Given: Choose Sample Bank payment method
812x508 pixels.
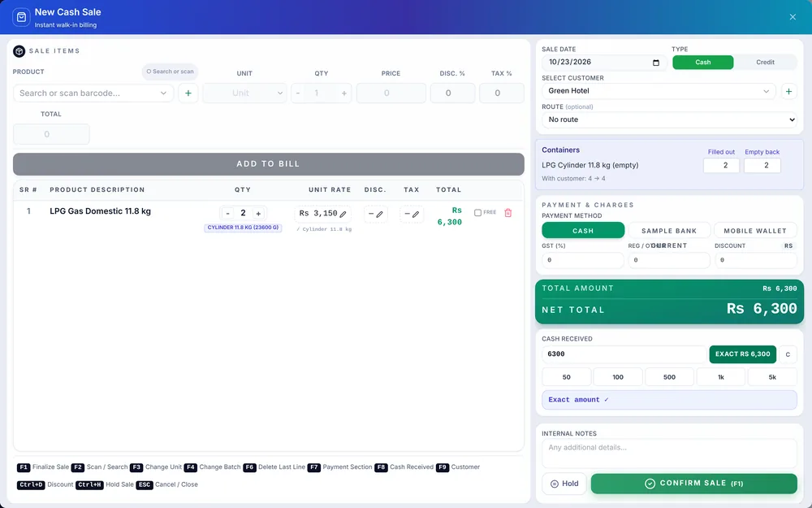Looking at the screenshot, I should click(x=669, y=231).
